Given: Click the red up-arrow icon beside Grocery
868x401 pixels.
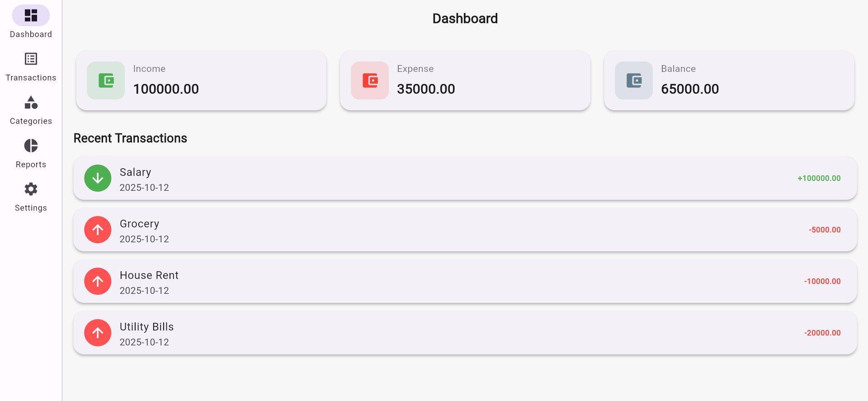Looking at the screenshot, I should click(98, 230).
